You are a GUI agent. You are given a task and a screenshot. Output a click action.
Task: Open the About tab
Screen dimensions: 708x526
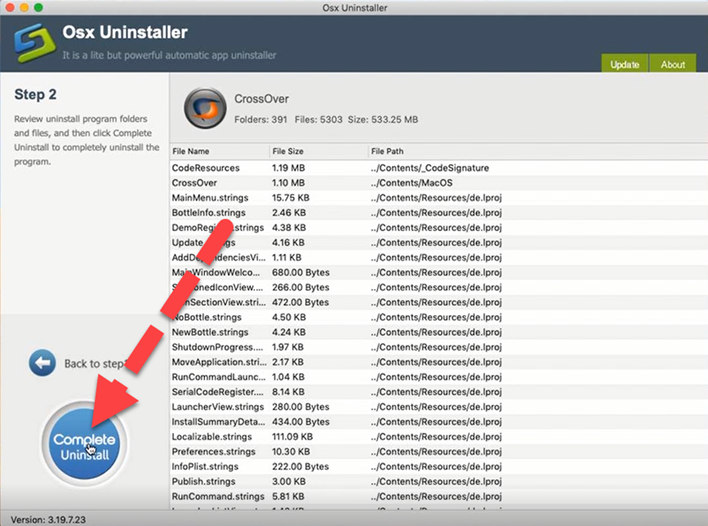(x=673, y=64)
